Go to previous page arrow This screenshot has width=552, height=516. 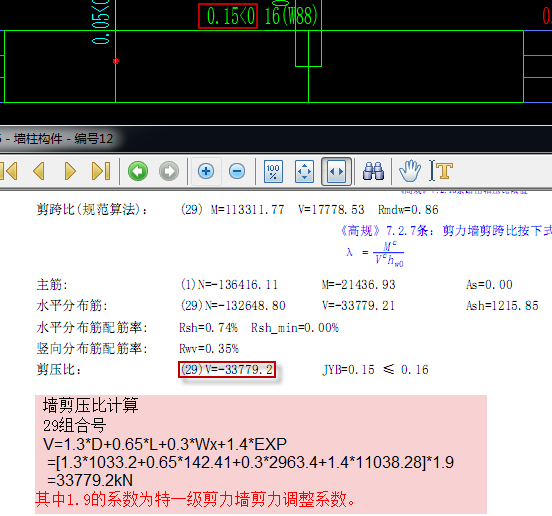point(39,171)
